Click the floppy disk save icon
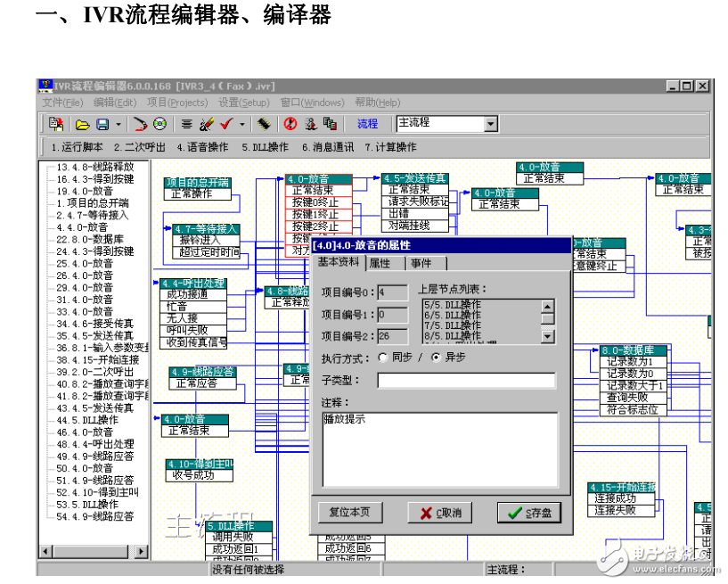Screen dimensions: 728x584 (x=102, y=124)
